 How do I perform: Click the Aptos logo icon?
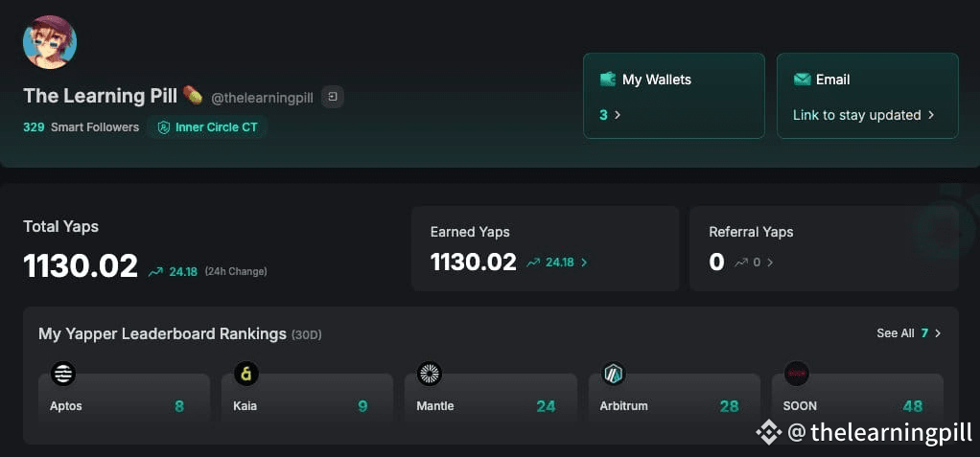pos(63,374)
